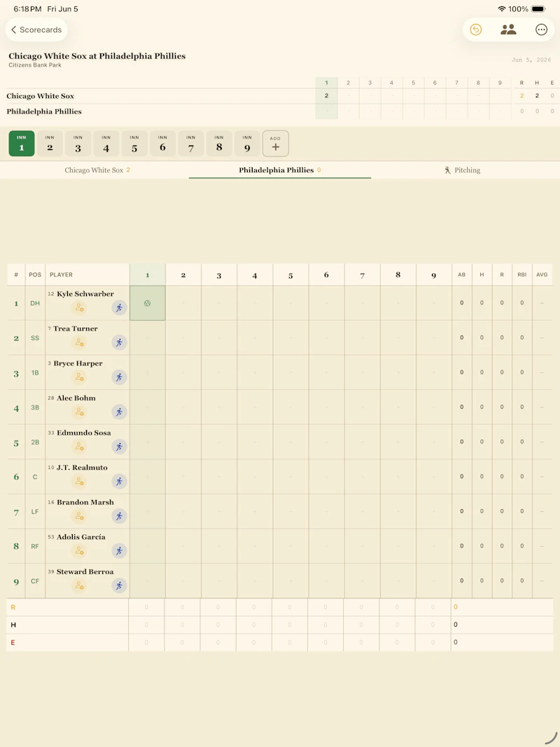This screenshot has height=747, width=560.
Task: Open the more options ellipsis menu
Action: 541,29
